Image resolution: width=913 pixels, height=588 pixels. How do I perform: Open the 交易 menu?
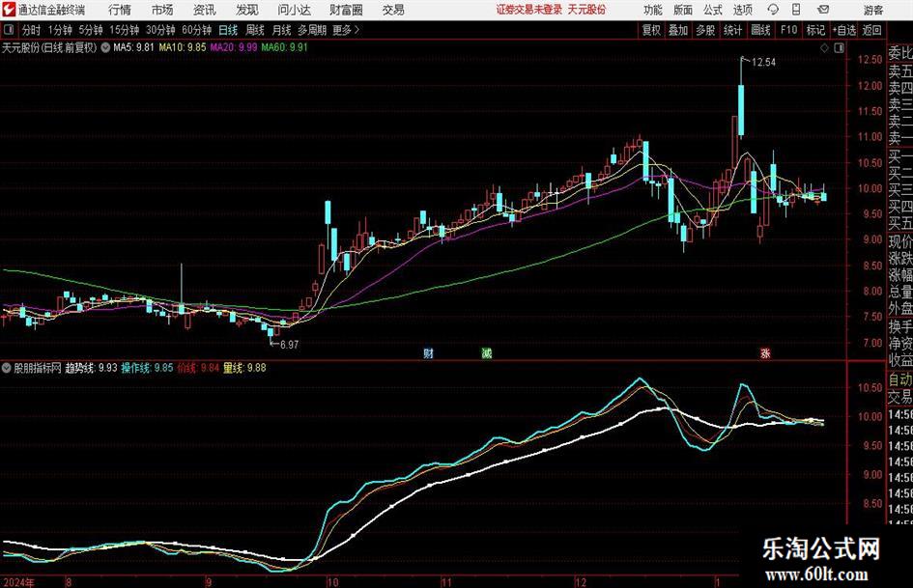(x=393, y=10)
